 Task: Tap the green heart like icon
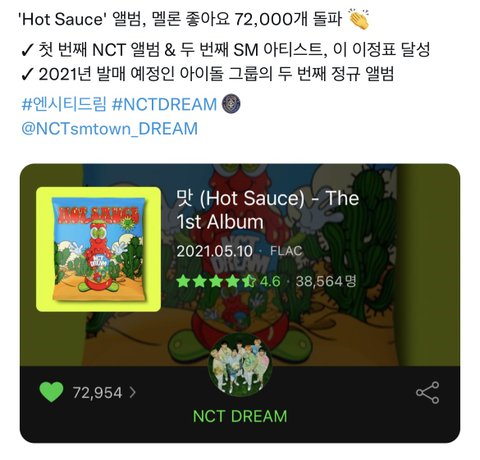(51, 392)
